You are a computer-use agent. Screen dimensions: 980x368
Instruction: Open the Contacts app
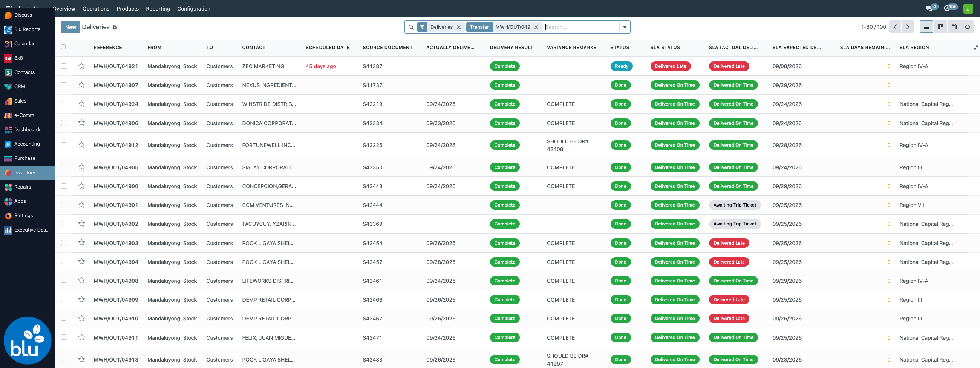tap(28, 72)
